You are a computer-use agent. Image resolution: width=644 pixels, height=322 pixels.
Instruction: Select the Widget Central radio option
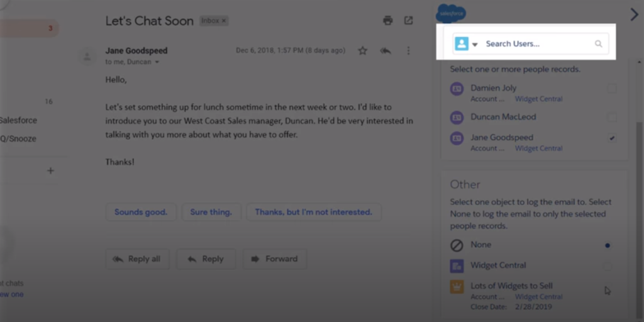pos(607,266)
